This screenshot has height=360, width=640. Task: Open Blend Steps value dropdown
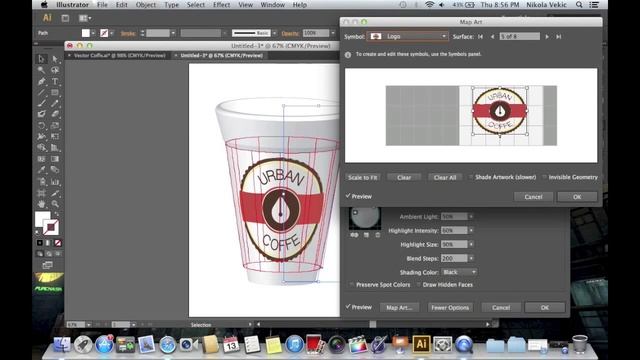(471, 258)
